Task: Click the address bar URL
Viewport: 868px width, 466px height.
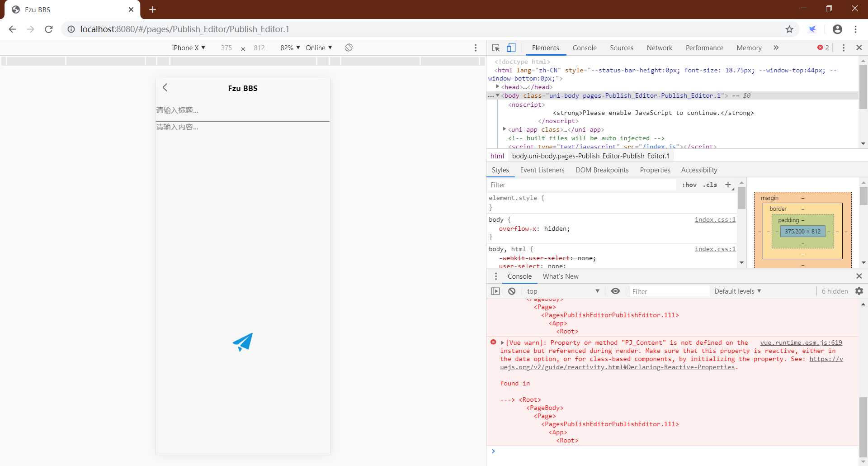Action: [x=184, y=29]
